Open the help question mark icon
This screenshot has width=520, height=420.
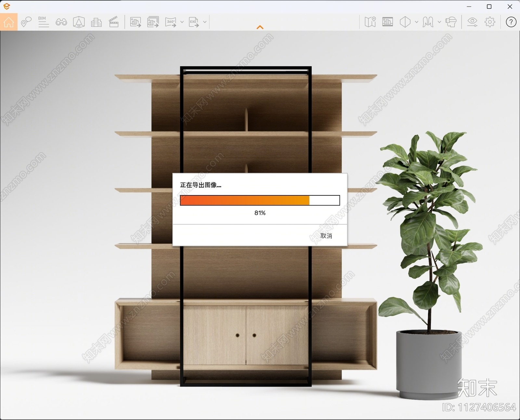[511, 22]
